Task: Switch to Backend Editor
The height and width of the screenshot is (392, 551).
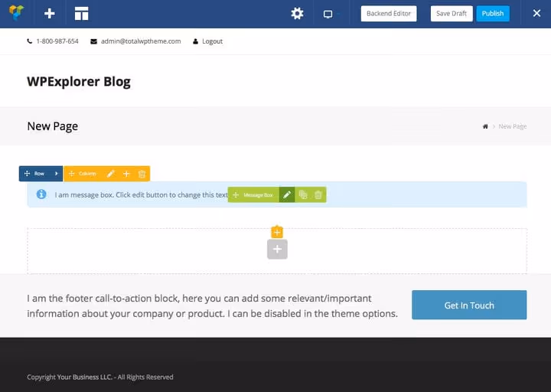Action: pyautogui.click(x=388, y=13)
